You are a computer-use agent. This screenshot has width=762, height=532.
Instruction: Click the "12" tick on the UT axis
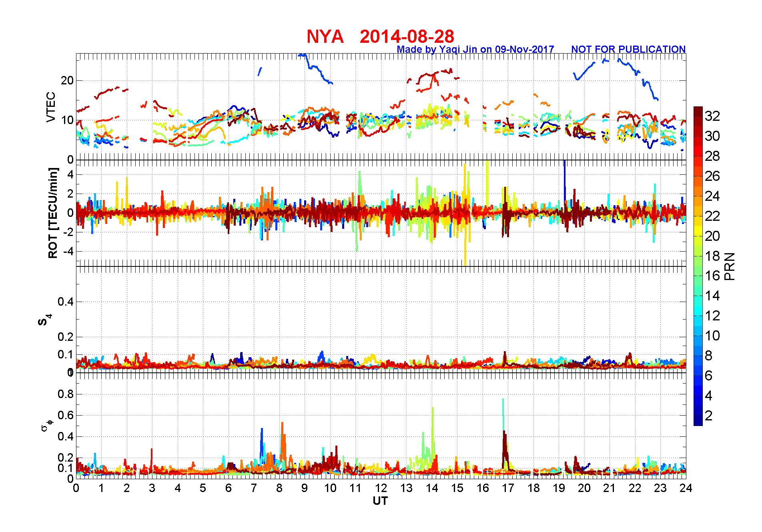[x=381, y=488]
